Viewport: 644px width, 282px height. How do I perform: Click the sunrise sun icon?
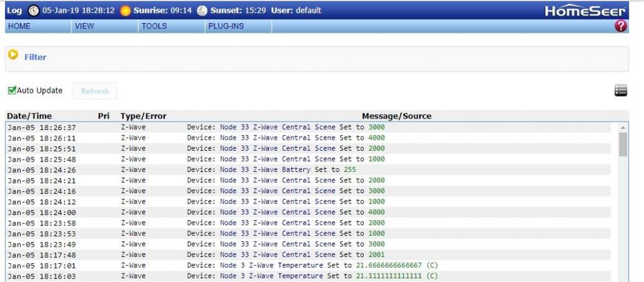(125, 11)
